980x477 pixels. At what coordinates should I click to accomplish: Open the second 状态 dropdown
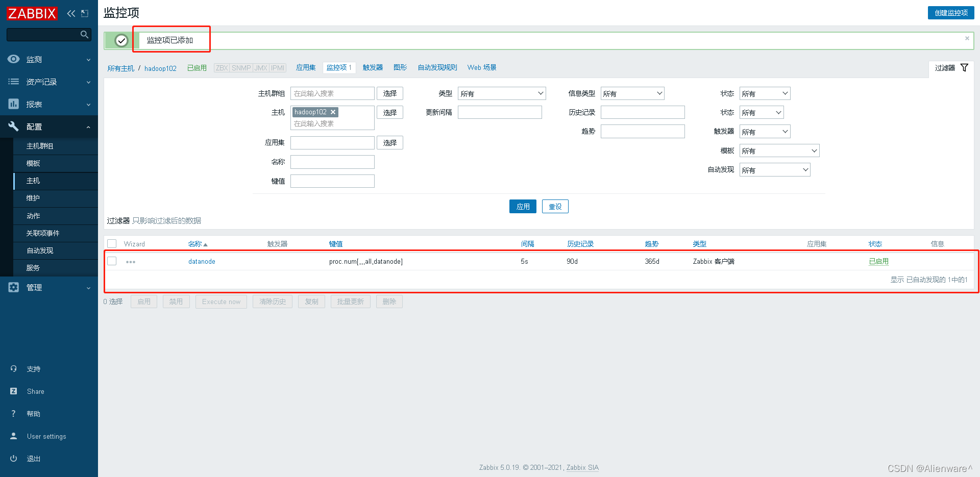762,112
